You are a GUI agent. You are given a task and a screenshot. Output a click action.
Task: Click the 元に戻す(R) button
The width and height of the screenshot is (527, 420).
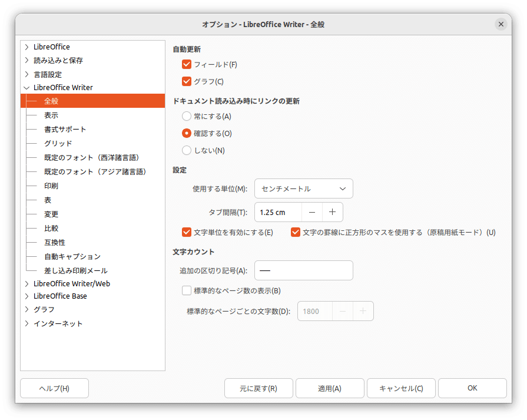[258, 388]
